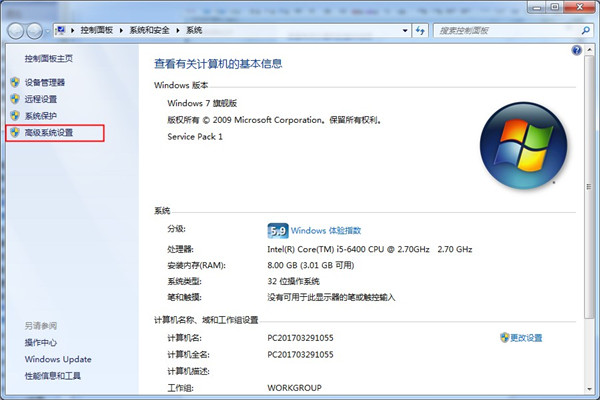600x400 pixels.
Task: Maximize the System window
Action: coord(554,7)
